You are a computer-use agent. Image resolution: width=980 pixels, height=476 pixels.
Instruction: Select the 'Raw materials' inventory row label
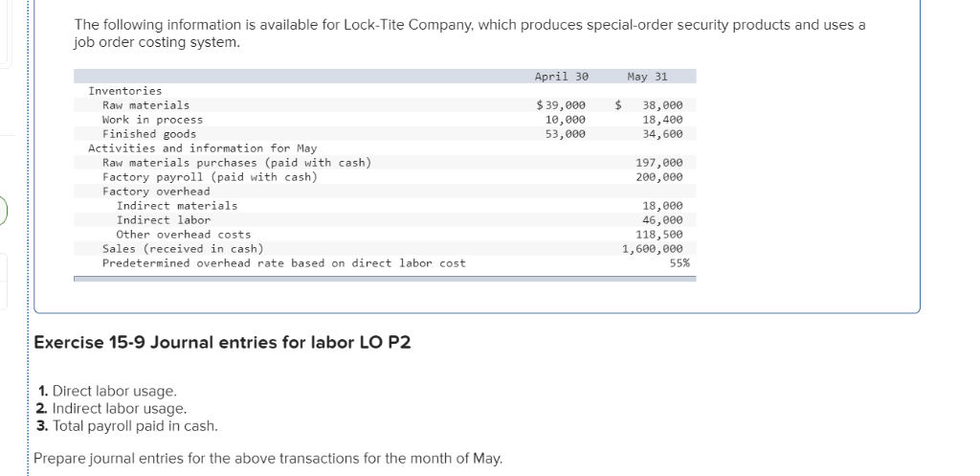point(145,105)
